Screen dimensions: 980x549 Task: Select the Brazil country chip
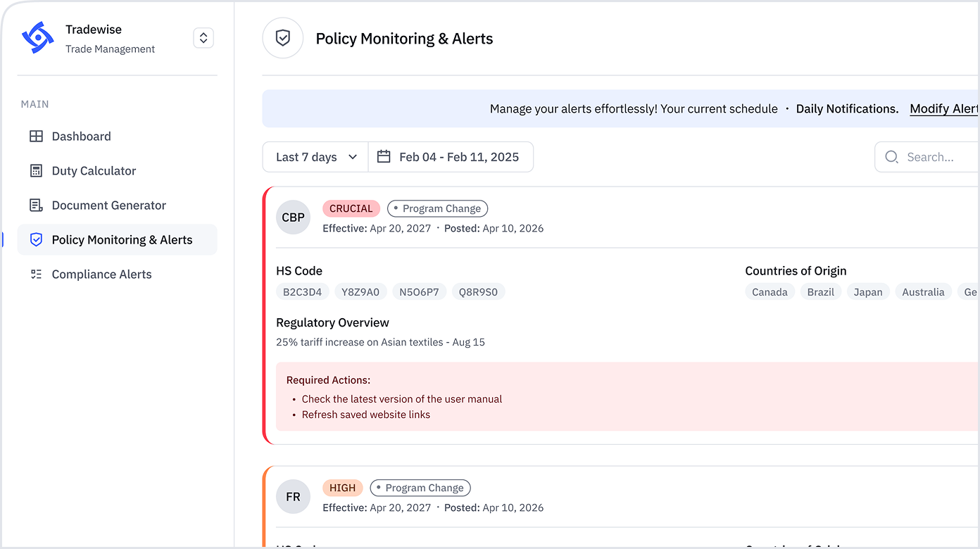click(821, 292)
